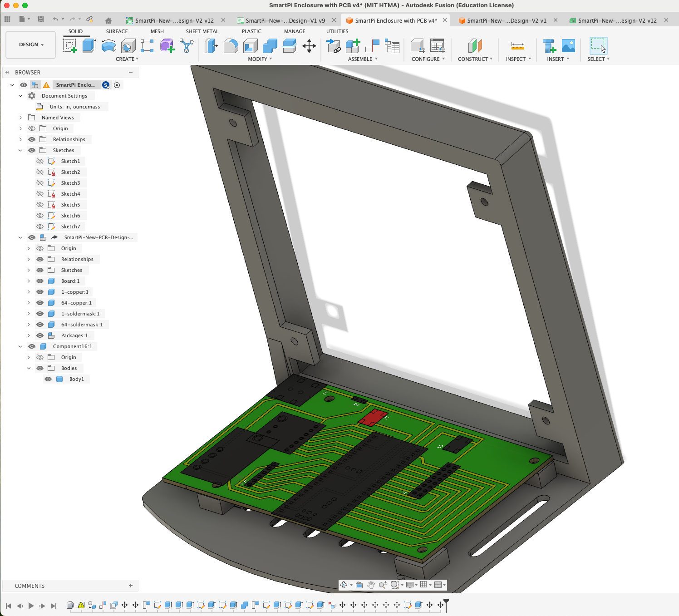Open the COMMENTS panel
679x616 pixels.
[30, 586]
